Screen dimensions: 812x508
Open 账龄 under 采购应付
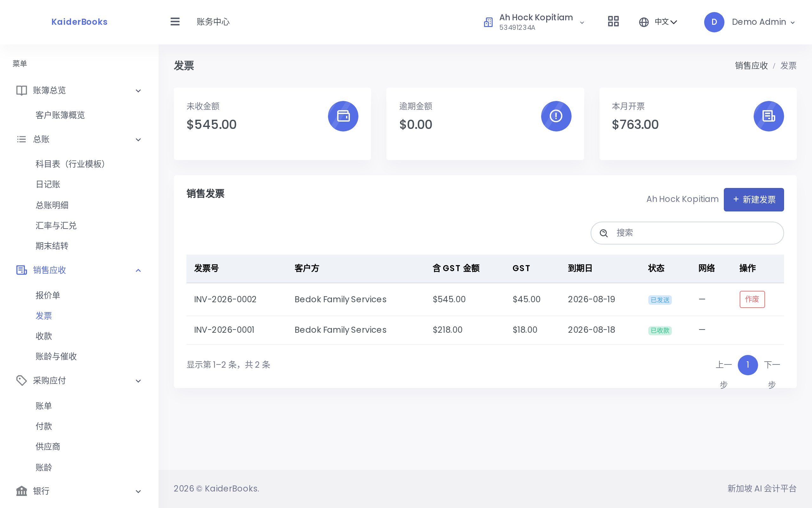[x=44, y=467]
